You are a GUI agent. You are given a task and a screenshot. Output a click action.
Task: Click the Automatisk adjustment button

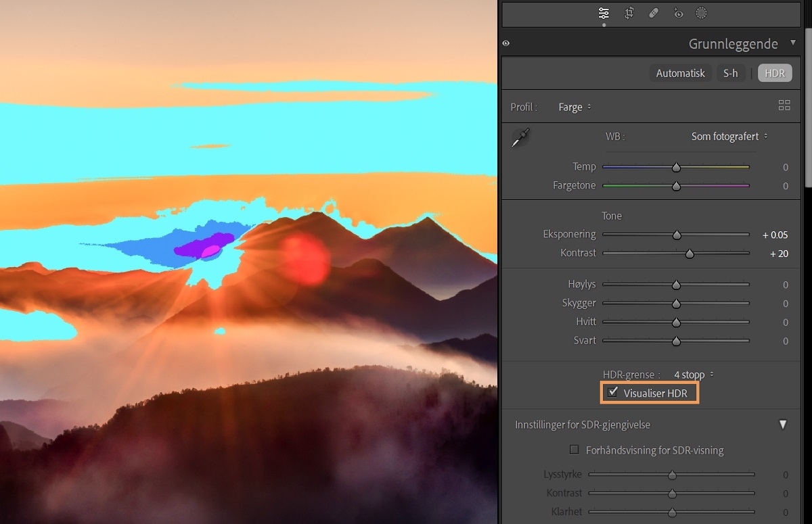[x=680, y=73]
